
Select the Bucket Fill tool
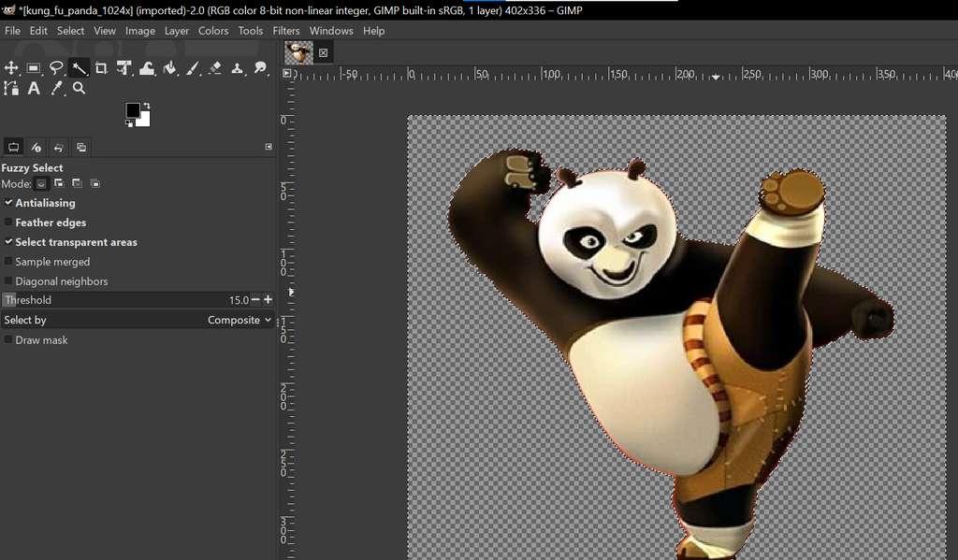[170, 68]
